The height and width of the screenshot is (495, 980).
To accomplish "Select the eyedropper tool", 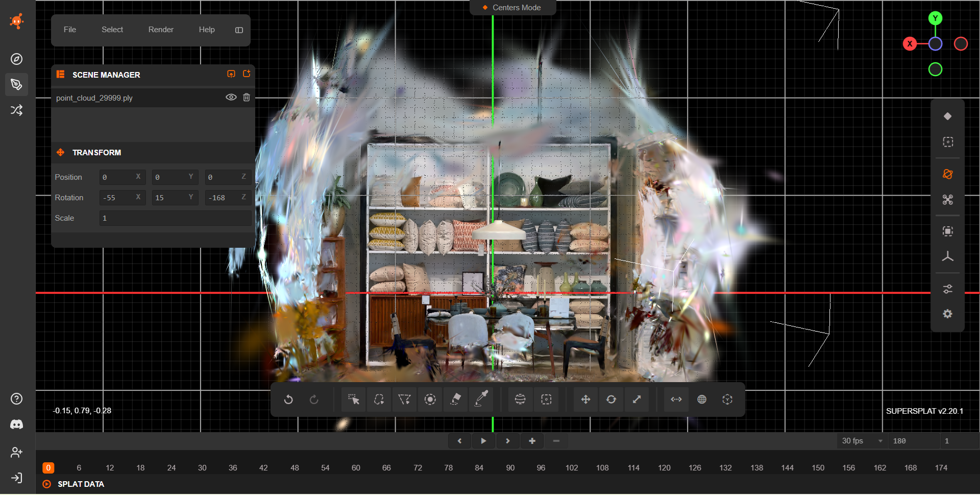I will (x=481, y=399).
